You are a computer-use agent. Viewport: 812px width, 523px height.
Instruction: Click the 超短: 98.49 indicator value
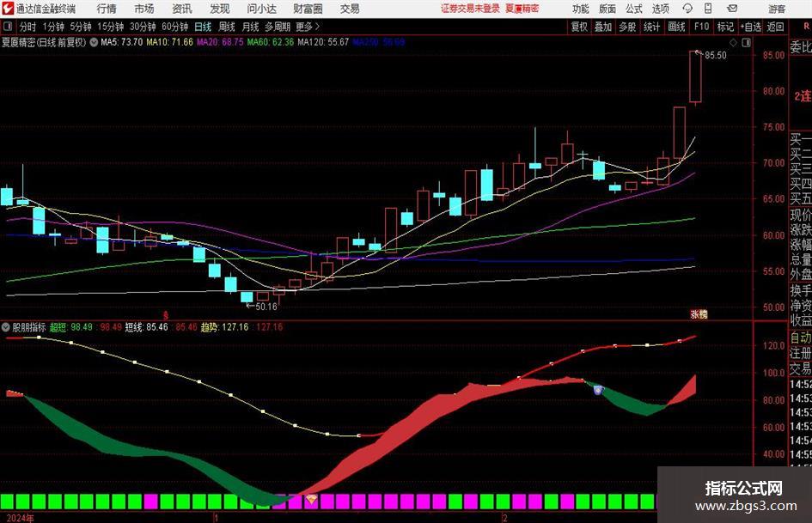coord(71,327)
